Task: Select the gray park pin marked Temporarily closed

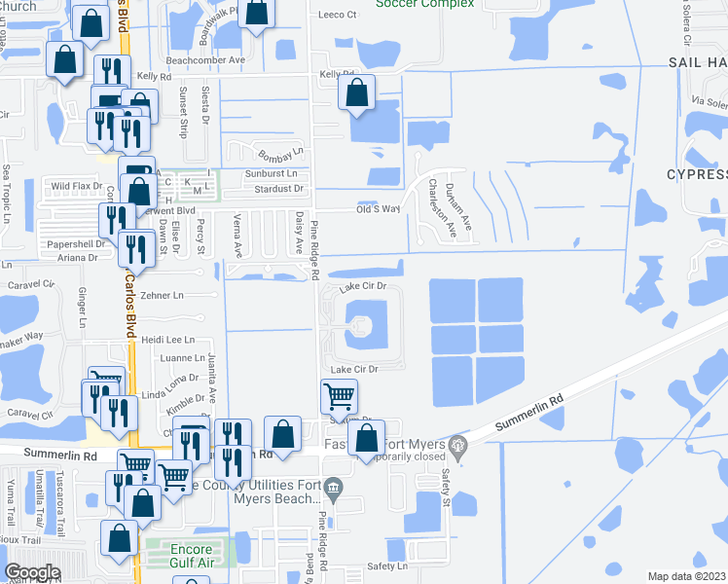Action: pos(458,447)
